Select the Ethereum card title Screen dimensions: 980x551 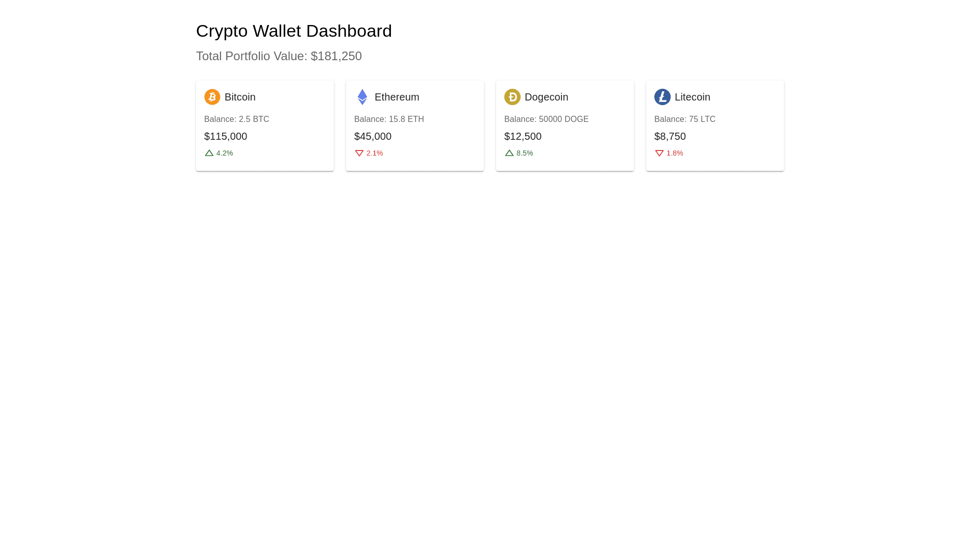point(397,97)
